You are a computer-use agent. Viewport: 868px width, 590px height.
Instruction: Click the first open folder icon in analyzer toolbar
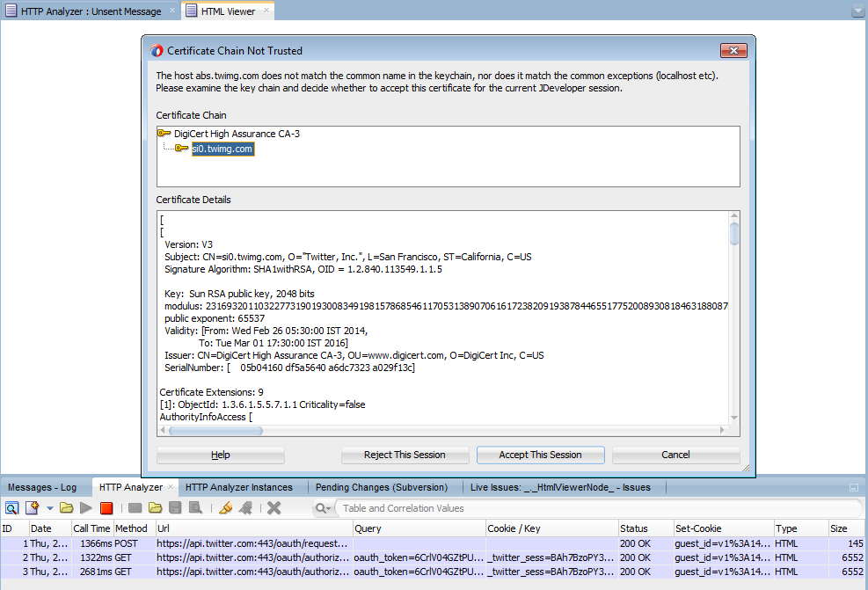coord(67,507)
